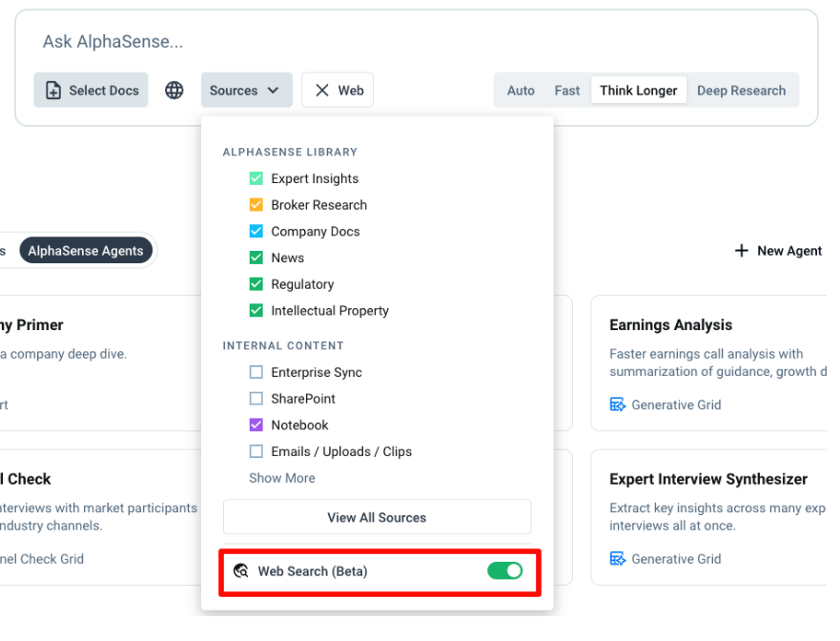
Task: Click the X icon on Web chip
Action: [x=322, y=91]
